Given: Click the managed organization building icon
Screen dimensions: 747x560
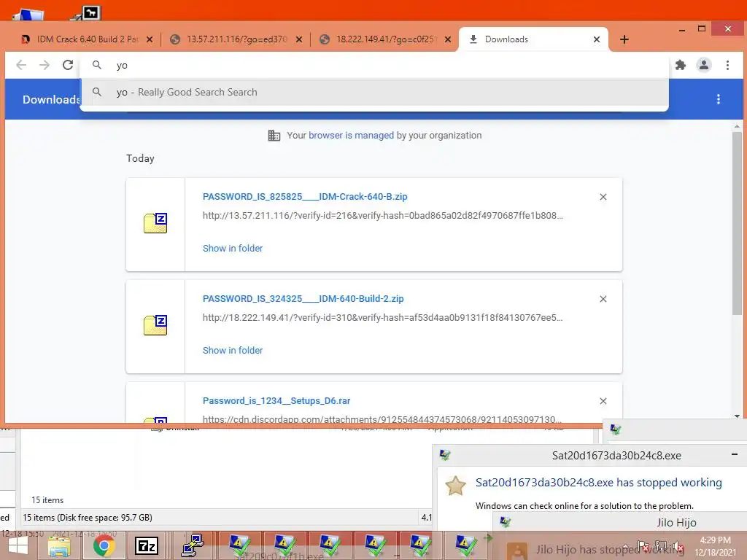Looking at the screenshot, I should [x=274, y=135].
